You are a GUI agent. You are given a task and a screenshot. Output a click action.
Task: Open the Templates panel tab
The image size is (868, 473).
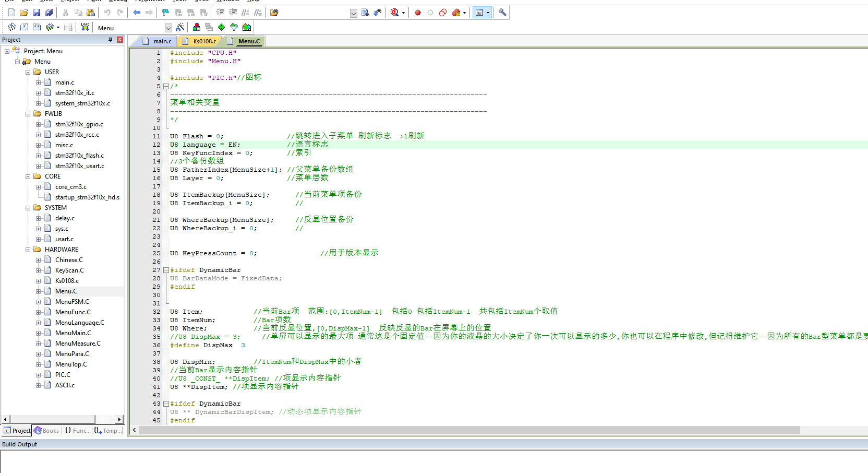click(x=108, y=431)
